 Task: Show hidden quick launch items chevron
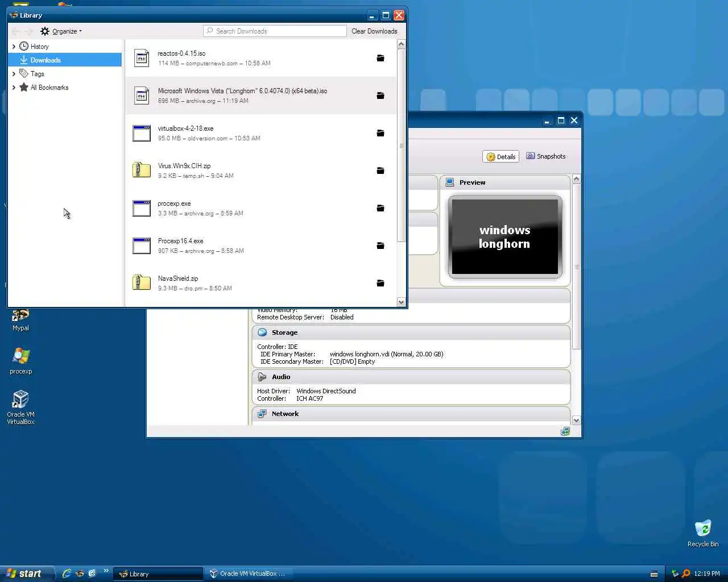click(x=106, y=571)
